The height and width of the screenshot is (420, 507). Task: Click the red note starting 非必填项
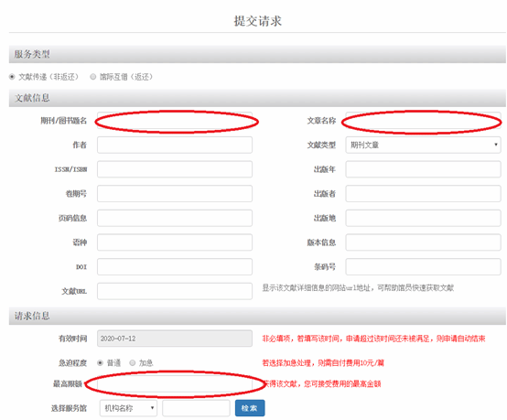(373, 339)
